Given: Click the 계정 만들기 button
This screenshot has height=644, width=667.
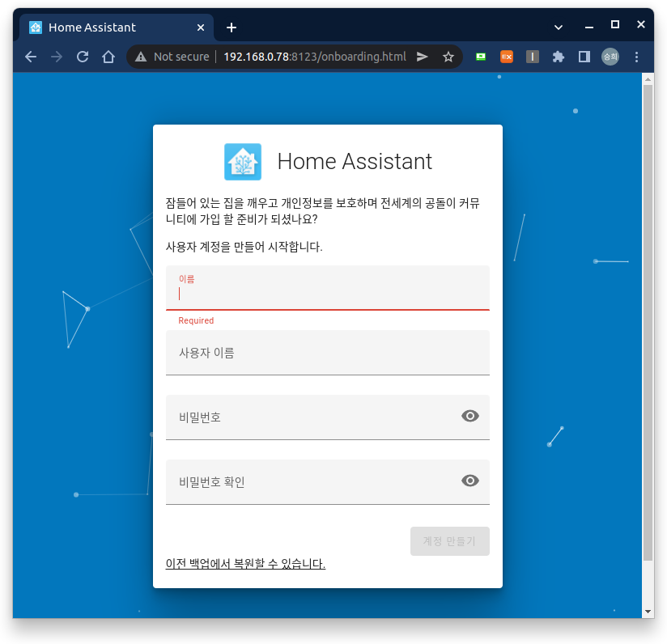Looking at the screenshot, I should (449, 541).
